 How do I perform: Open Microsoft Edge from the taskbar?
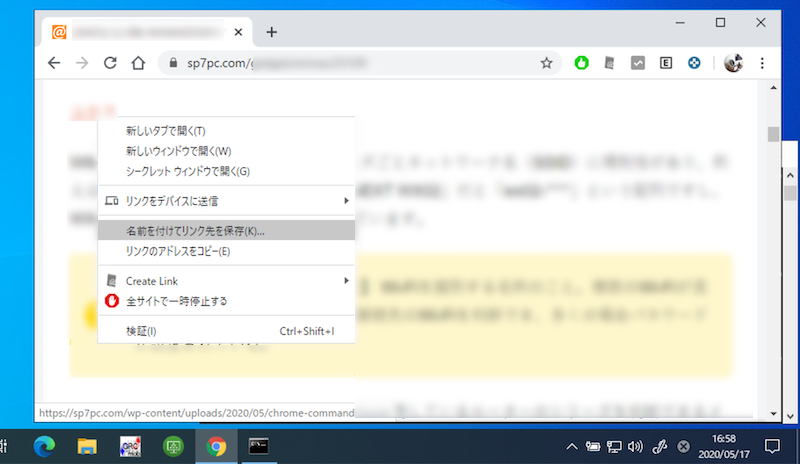click(x=44, y=446)
